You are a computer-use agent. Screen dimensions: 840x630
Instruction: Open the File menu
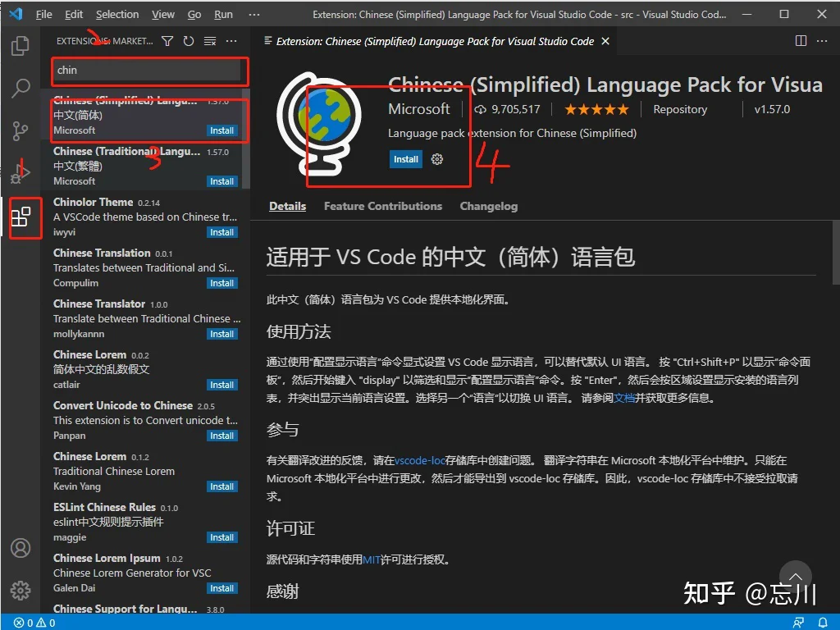(44, 15)
